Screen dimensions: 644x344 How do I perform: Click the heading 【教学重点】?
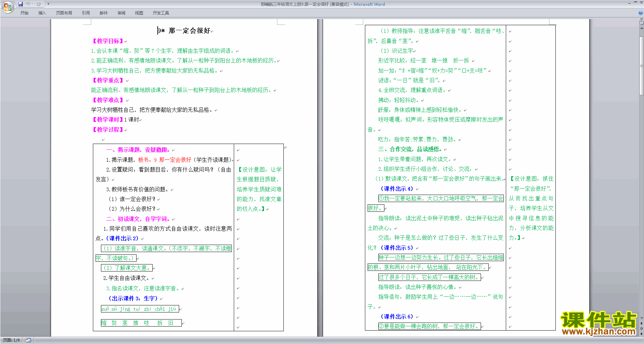107,80
